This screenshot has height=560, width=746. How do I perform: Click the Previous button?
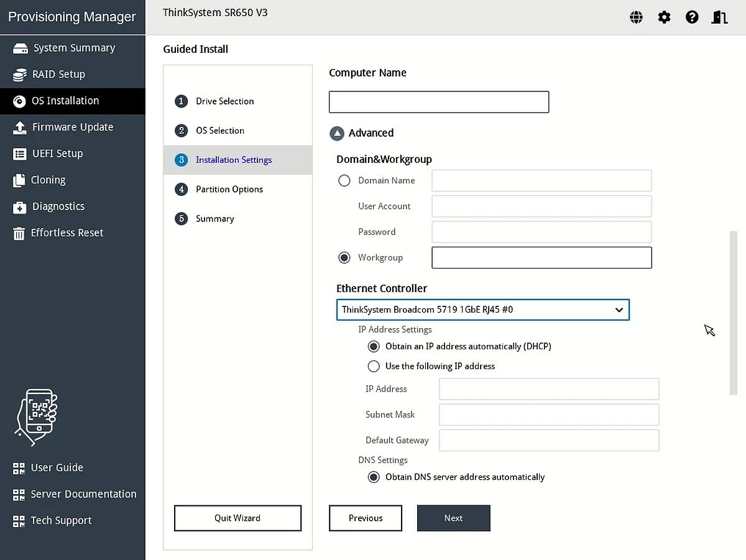(x=366, y=518)
